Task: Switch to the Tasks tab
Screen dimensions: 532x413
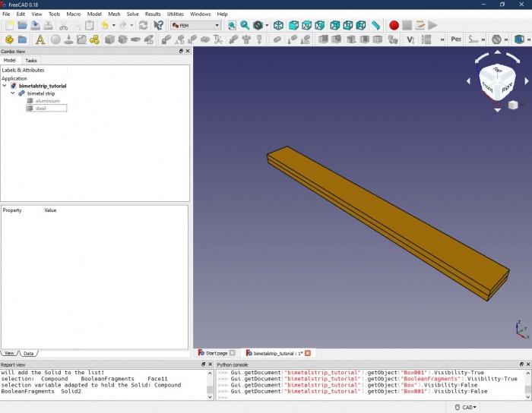Action: pyautogui.click(x=31, y=60)
